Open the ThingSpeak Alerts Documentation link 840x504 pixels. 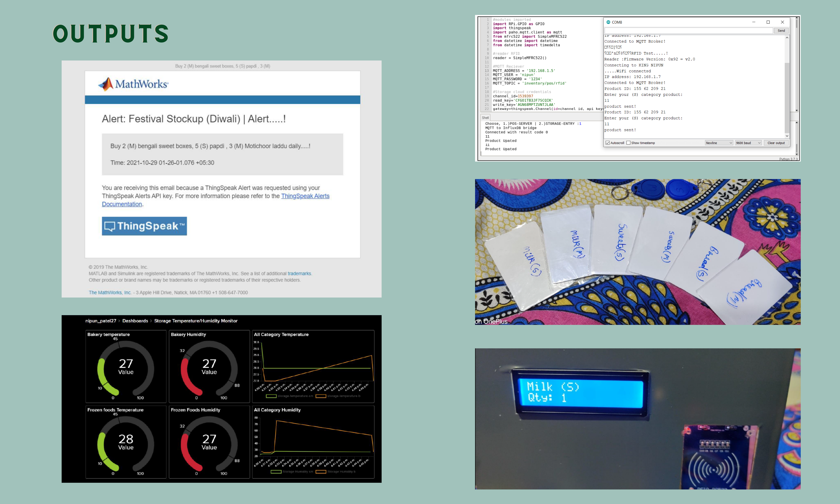pos(216,200)
